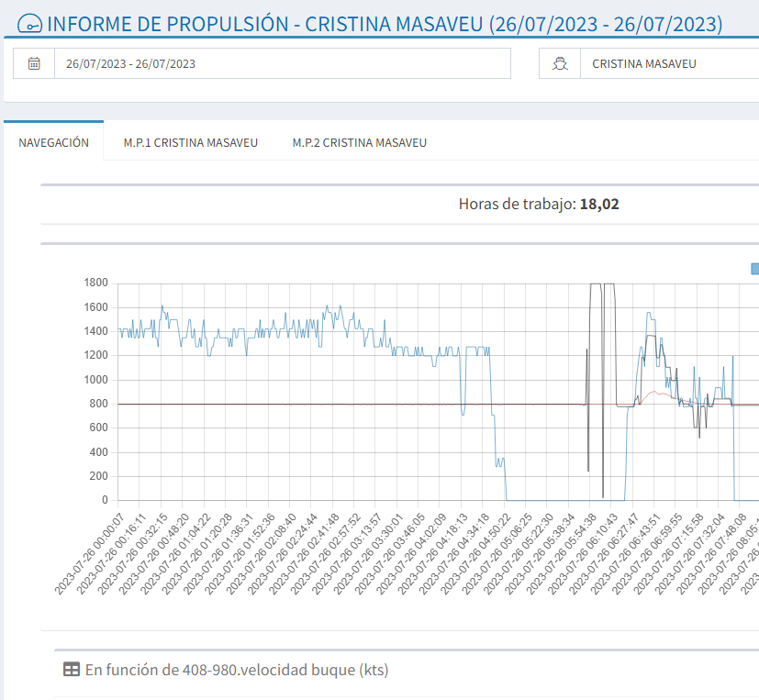Toggle the blue legend box above the chart
The height and width of the screenshot is (700, 759).
tap(754, 269)
